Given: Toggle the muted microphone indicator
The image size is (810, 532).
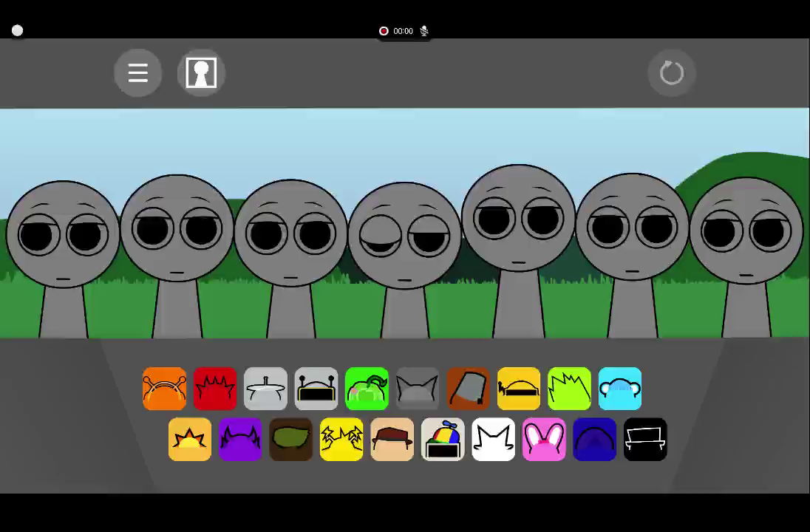Looking at the screenshot, I should [424, 31].
